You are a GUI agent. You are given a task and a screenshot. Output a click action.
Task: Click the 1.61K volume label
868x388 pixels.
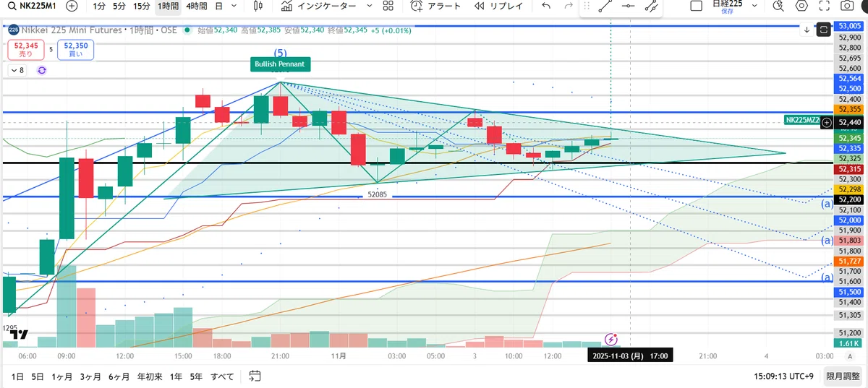point(848,344)
